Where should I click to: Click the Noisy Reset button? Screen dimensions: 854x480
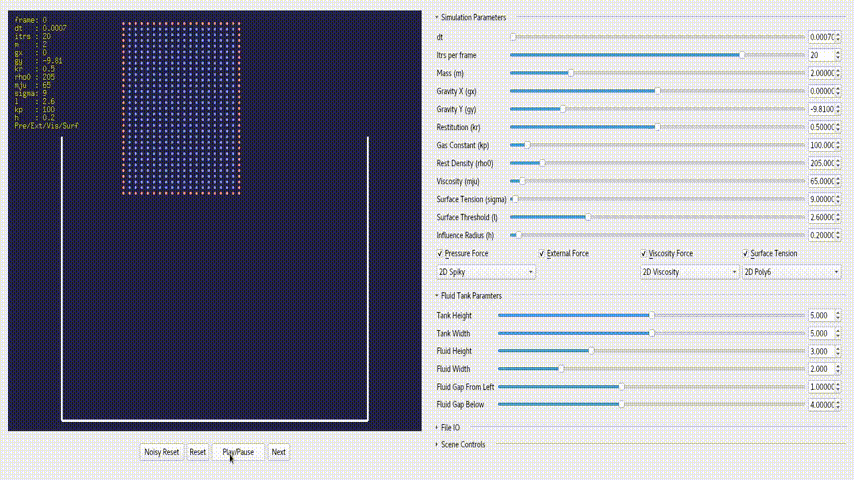tap(161, 452)
